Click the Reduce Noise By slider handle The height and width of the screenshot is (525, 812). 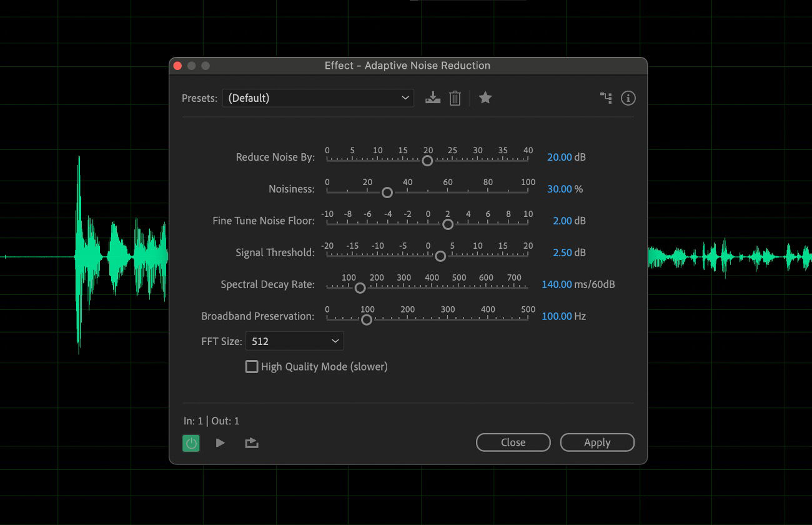point(428,161)
